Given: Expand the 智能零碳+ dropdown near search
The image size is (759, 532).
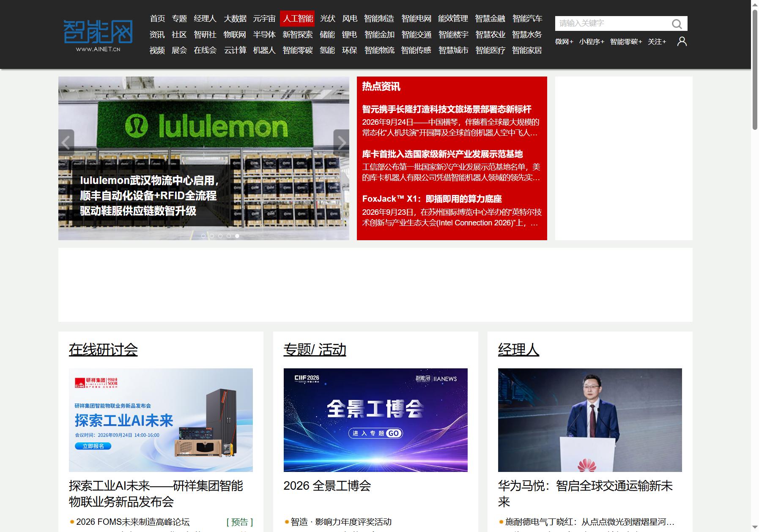Looking at the screenshot, I should [x=626, y=41].
